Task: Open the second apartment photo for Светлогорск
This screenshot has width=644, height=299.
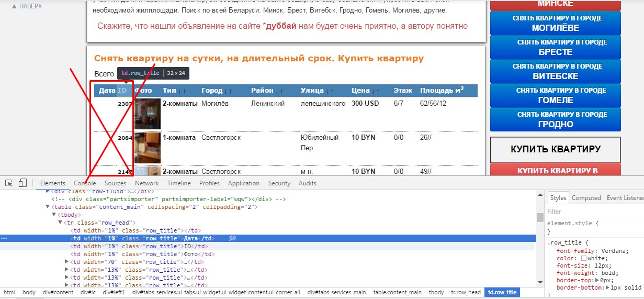Action: 148,148
